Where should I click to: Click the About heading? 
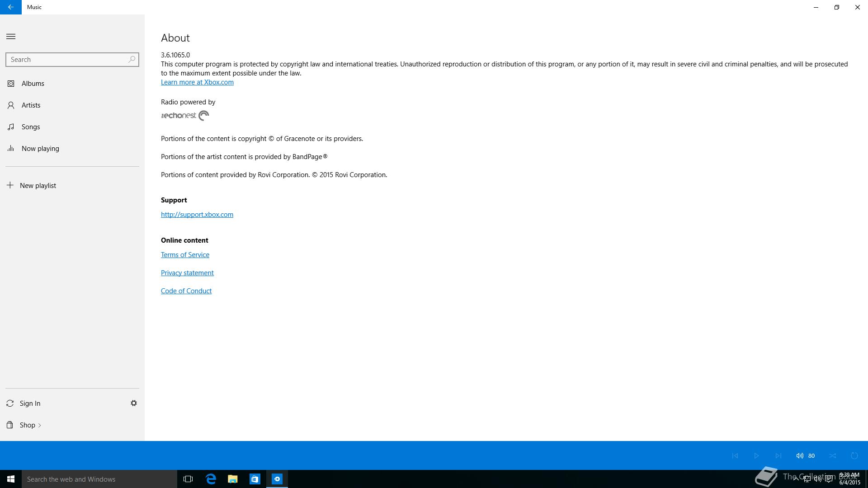(x=175, y=38)
